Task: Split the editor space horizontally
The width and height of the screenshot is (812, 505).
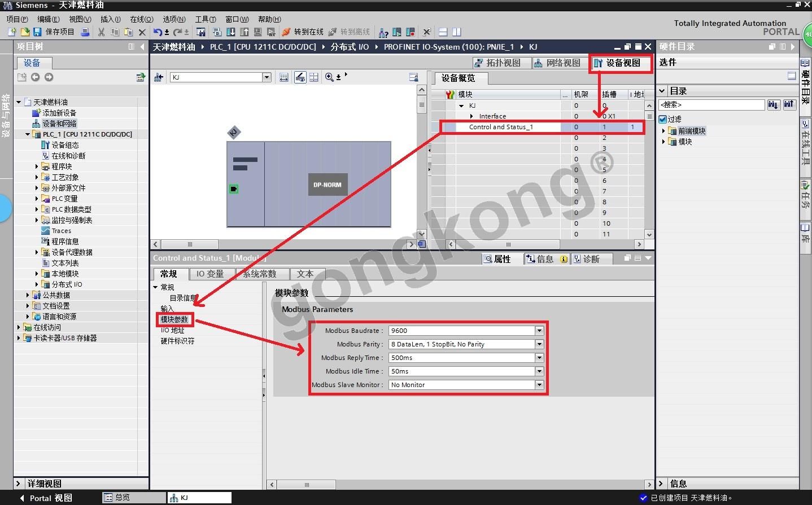Action: click(x=443, y=32)
